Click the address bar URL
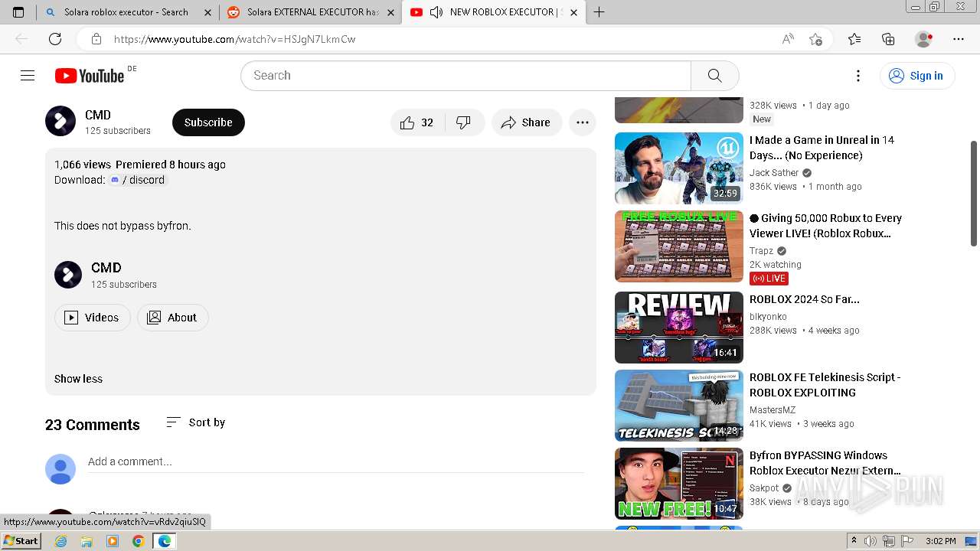 [x=235, y=39]
